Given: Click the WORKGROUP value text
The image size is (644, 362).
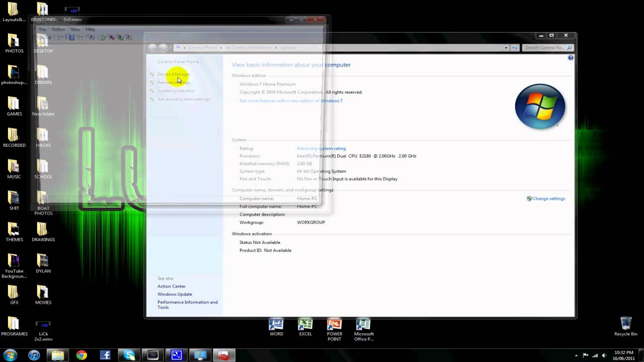Looking at the screenshot, I should (311, 222).
